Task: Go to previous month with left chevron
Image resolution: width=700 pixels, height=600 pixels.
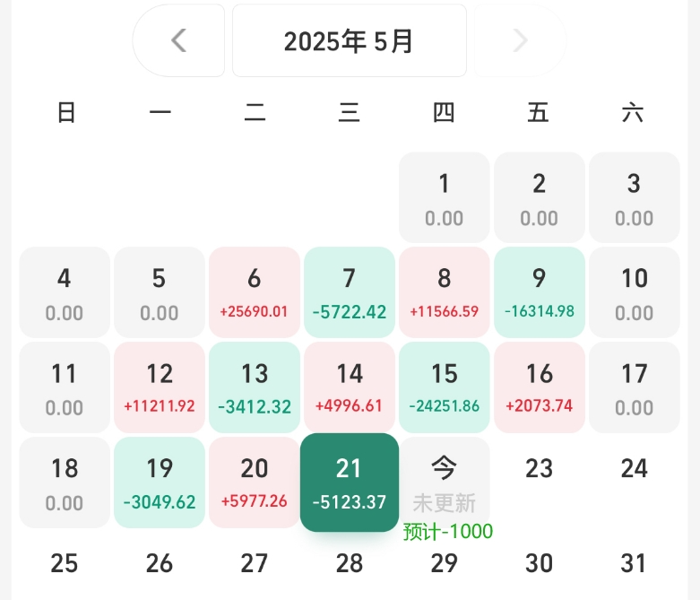Action: [178, 40]
